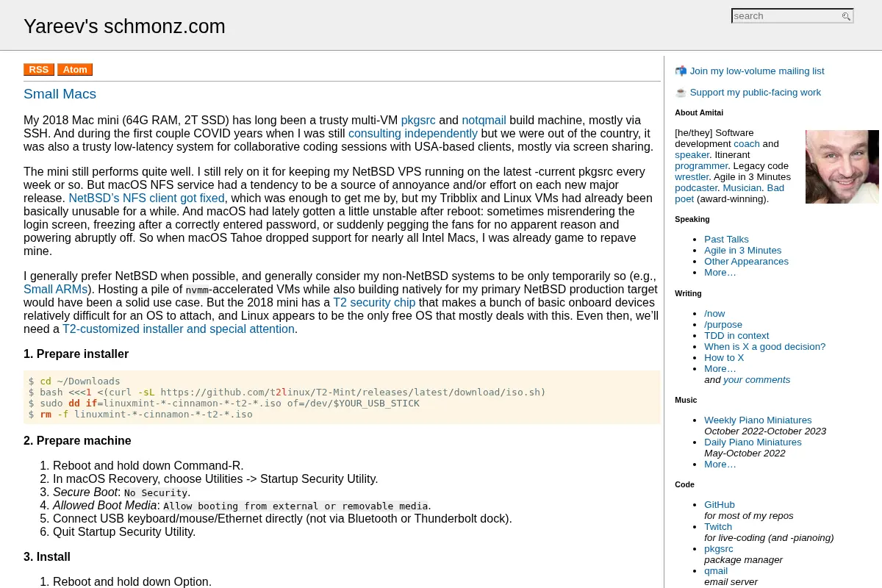
Task: Open Weekly Piano Miniatures link
Action: pos(758,420)
